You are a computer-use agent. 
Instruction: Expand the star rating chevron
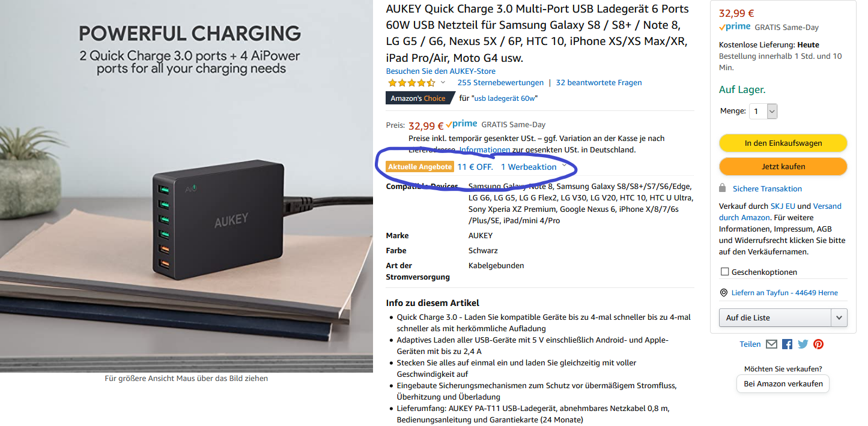(443, 83)
